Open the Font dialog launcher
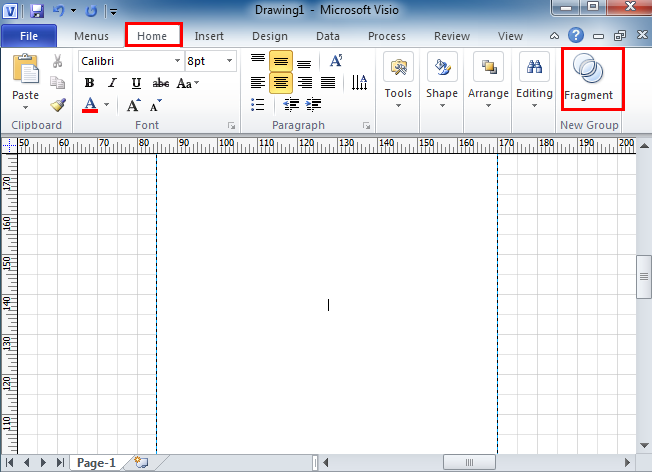 [x=231, y=126]
